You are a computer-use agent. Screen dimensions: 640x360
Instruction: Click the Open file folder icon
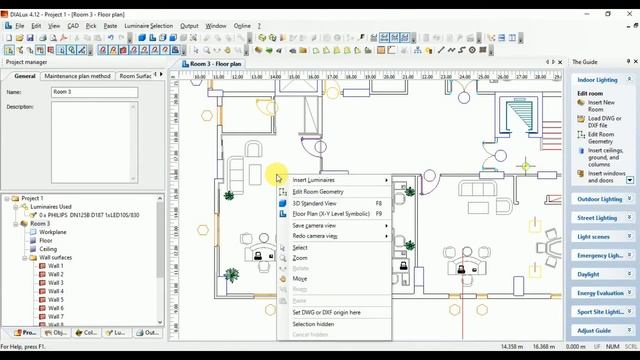pos(19,38)
